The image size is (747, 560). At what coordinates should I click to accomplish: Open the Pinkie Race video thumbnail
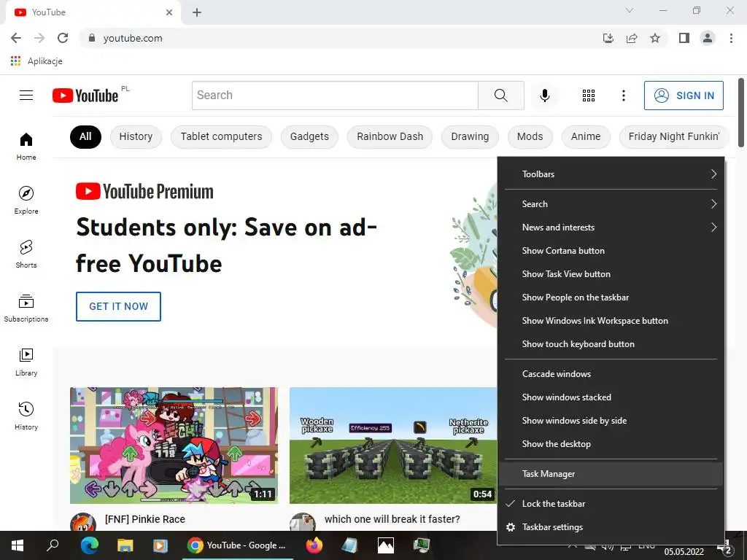(x=174, y=446)
